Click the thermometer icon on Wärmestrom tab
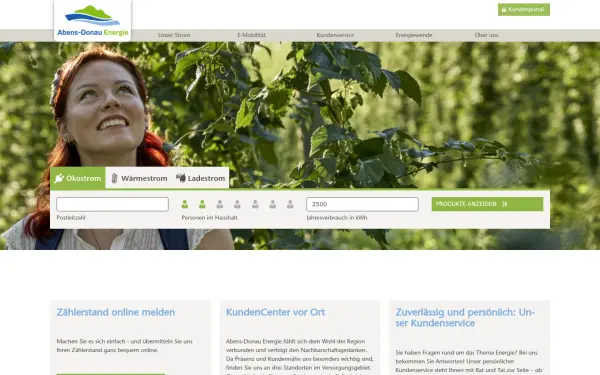 coord(114,178)
